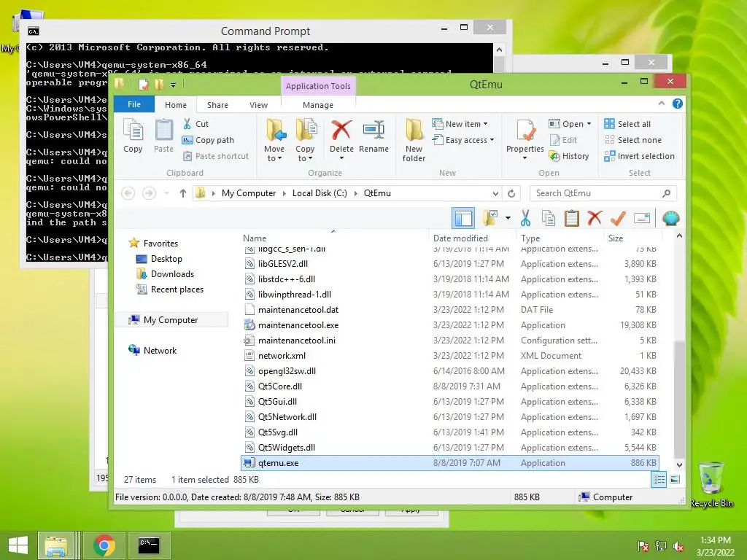
Task: Collapse the ribbon with the chevron
Action: 661,104
